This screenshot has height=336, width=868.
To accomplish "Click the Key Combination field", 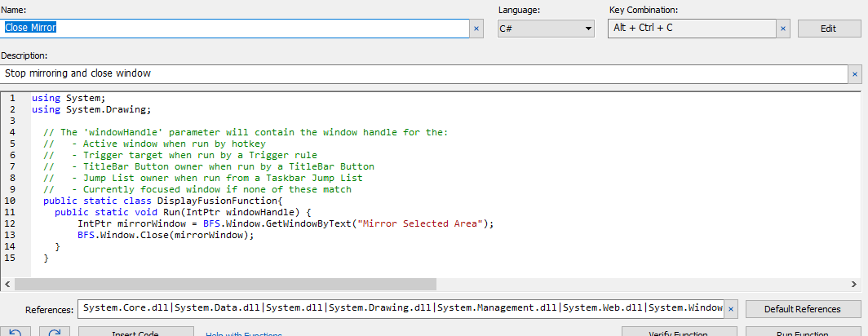I will (690, 29).
